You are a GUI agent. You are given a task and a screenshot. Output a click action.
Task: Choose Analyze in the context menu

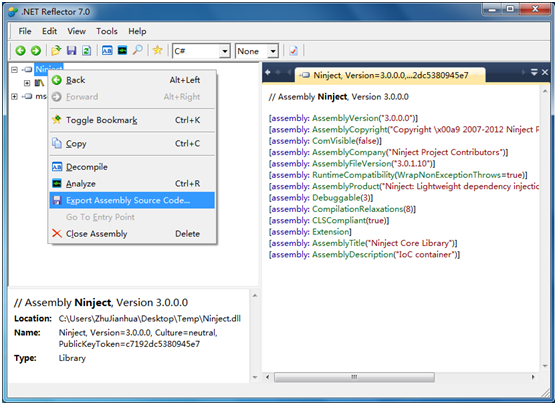coord(132,184)
